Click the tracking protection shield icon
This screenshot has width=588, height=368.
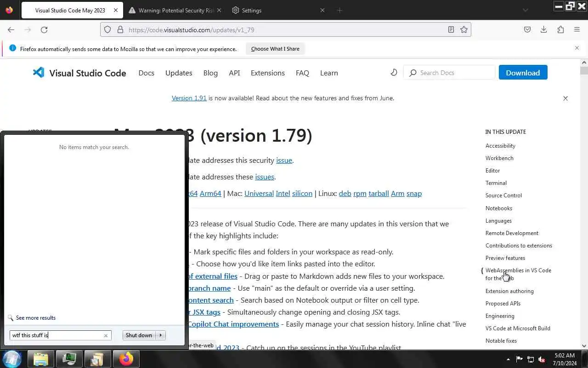[107, 29]
